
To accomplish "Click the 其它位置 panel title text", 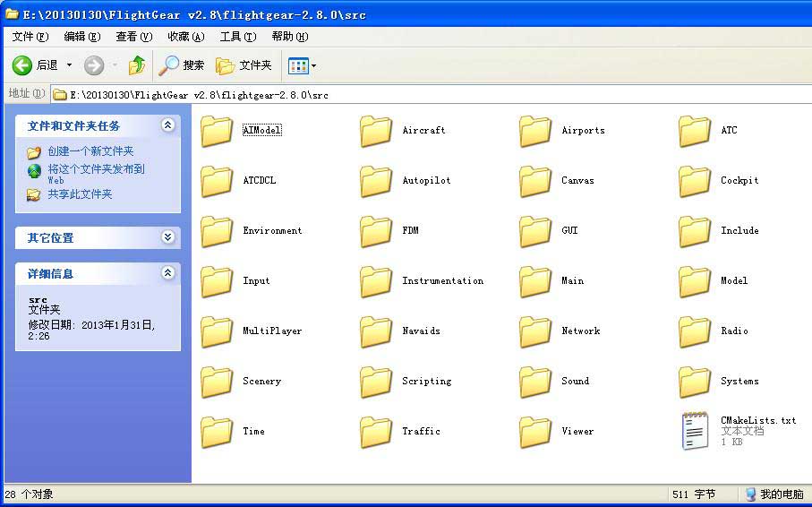I will click(51, 238).
